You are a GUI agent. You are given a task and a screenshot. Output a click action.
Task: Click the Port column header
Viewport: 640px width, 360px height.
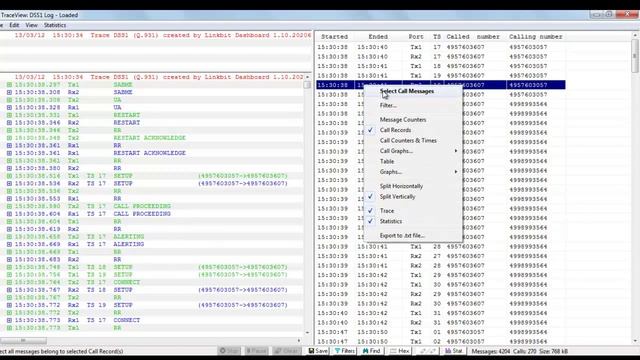pos(416,37)
